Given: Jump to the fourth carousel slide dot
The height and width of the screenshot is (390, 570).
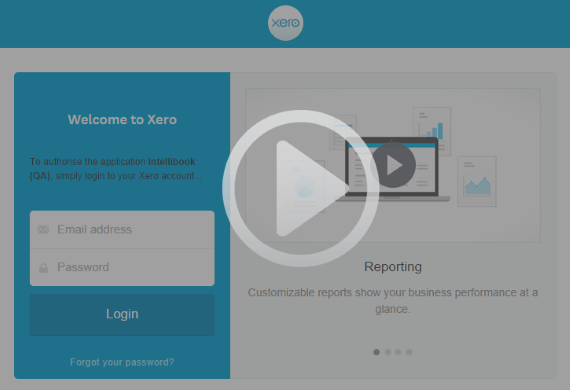Looking at the screenshot, I should (x=409, y=352).
